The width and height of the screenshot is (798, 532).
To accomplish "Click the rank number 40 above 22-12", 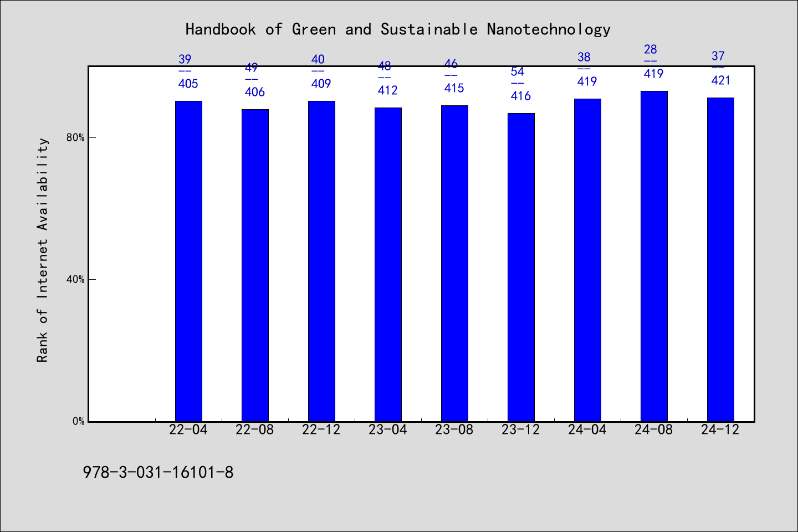I will click(x=318, y=59).
